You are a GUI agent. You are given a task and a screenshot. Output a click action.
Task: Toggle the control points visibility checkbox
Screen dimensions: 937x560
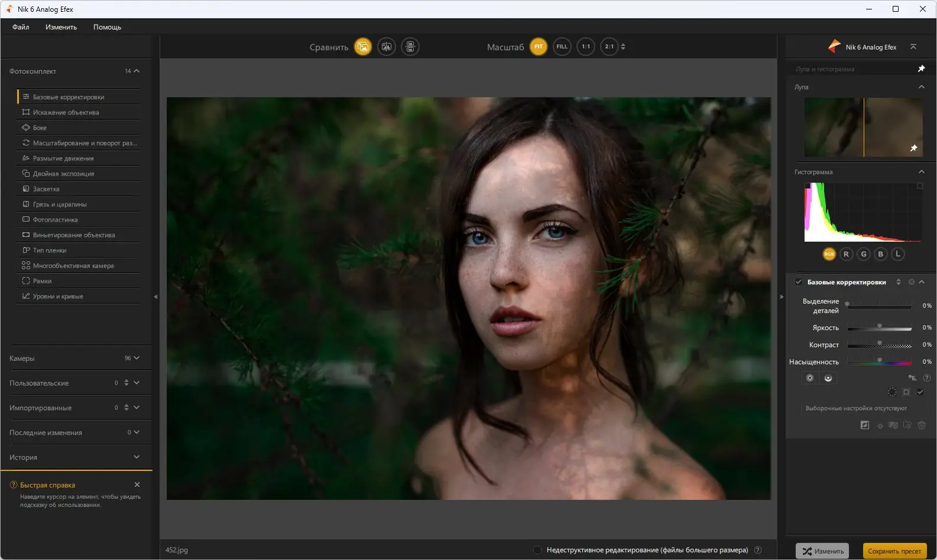[x=920, y=392]
